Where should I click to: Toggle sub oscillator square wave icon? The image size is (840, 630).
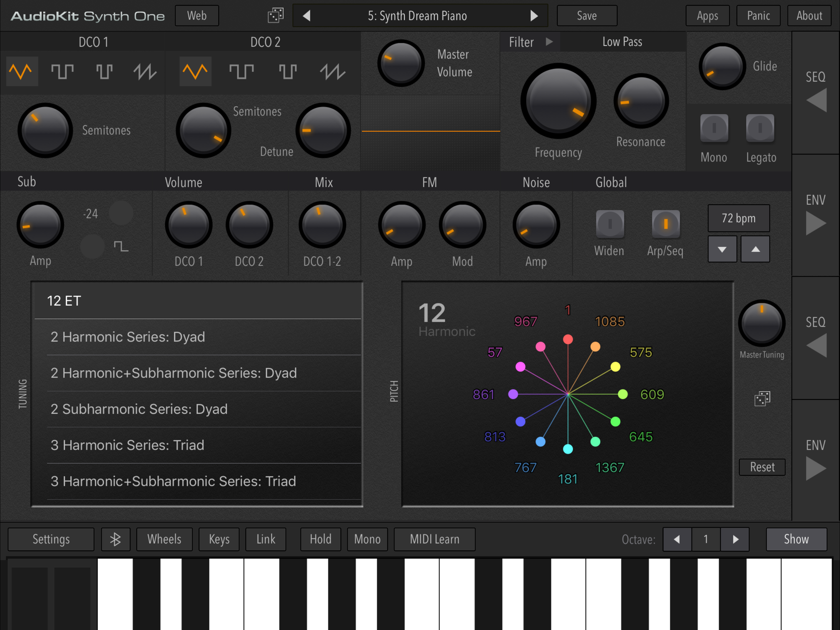[93, 246]
